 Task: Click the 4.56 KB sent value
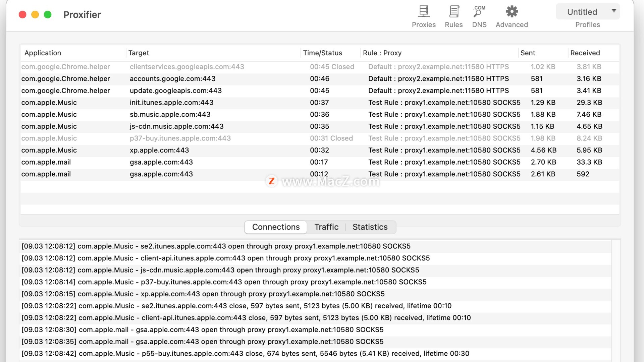[543, 150]
